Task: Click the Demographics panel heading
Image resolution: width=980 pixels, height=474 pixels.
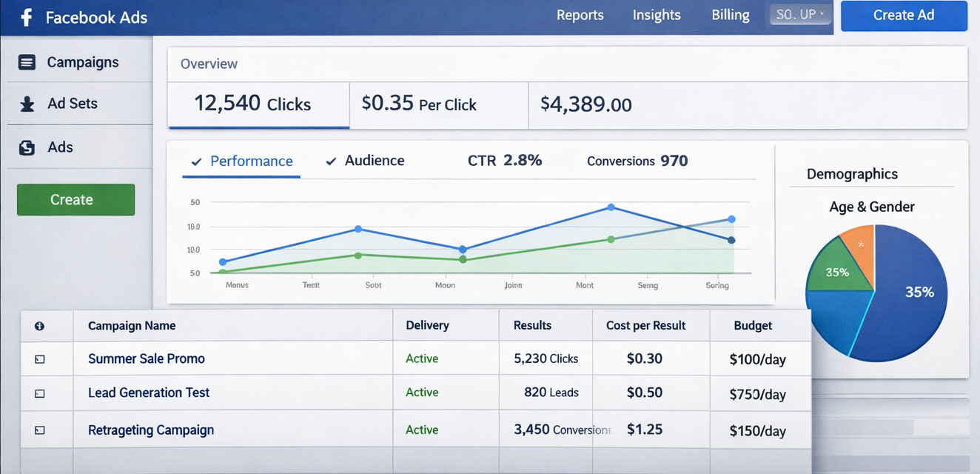Action: [852, 174]
